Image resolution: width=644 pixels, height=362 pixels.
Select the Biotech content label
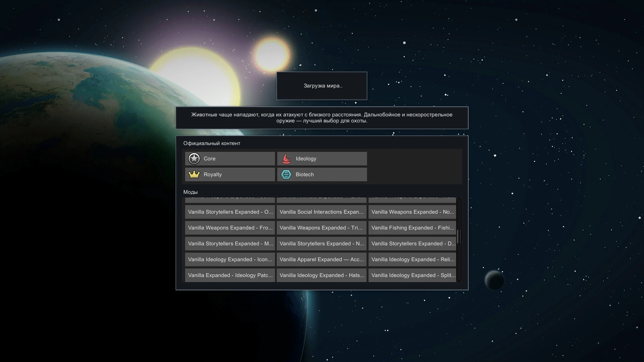tap(305, 174)
